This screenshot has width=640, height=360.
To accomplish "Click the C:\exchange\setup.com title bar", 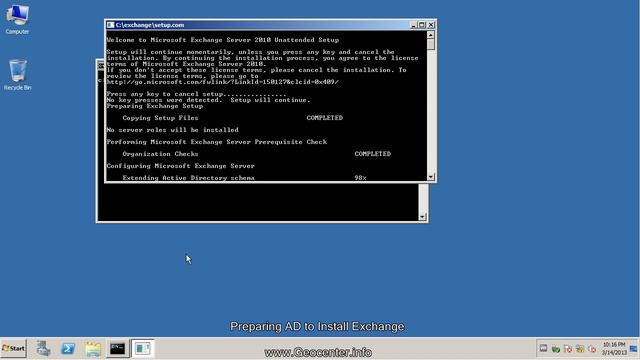I will point(261,25).
